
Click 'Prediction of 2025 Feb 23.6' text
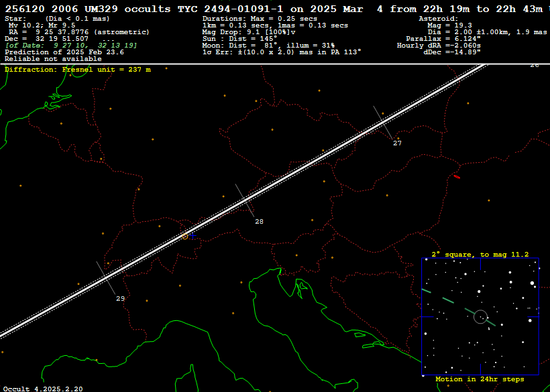(64, 52)
